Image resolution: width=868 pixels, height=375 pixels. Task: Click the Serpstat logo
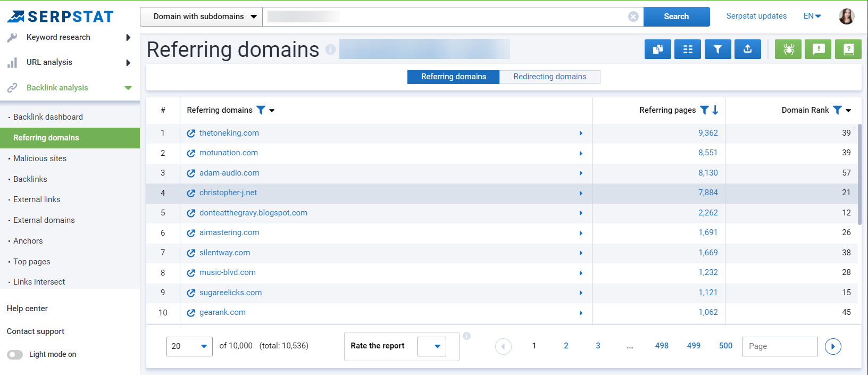pos(60,16)
